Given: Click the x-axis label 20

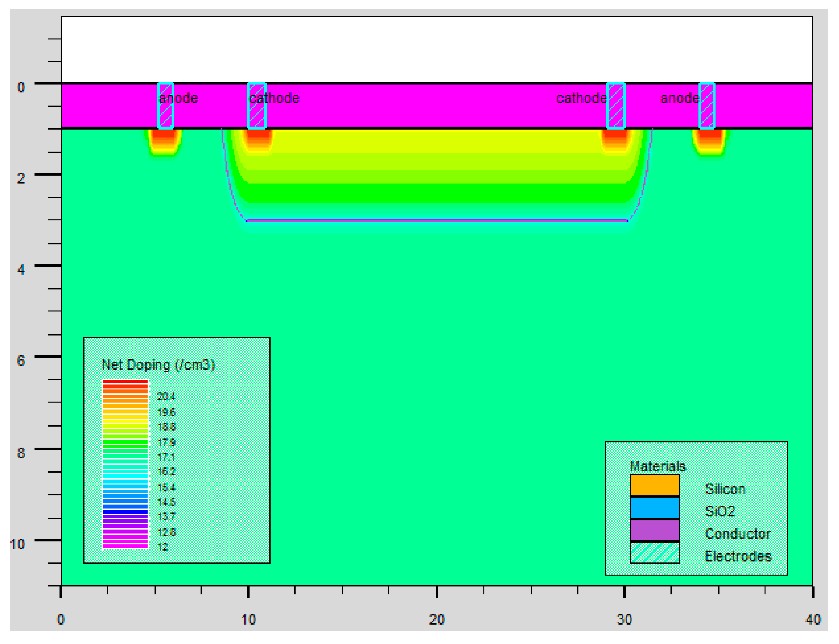Looking at the screenshot, I should click(436, 620).
